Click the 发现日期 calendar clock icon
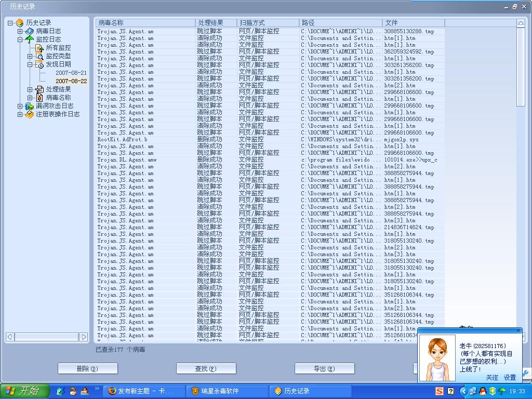This screenshot has width=532, height=399. click(x=39, y=64)
